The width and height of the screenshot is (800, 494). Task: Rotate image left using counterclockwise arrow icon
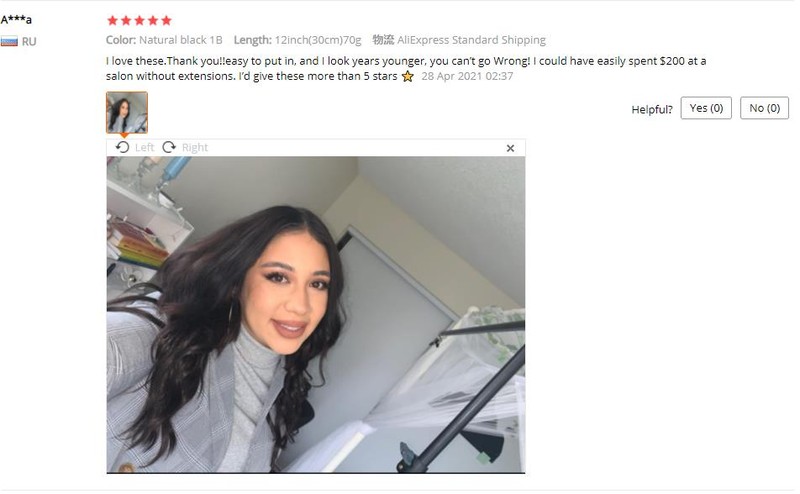(122, 147)
